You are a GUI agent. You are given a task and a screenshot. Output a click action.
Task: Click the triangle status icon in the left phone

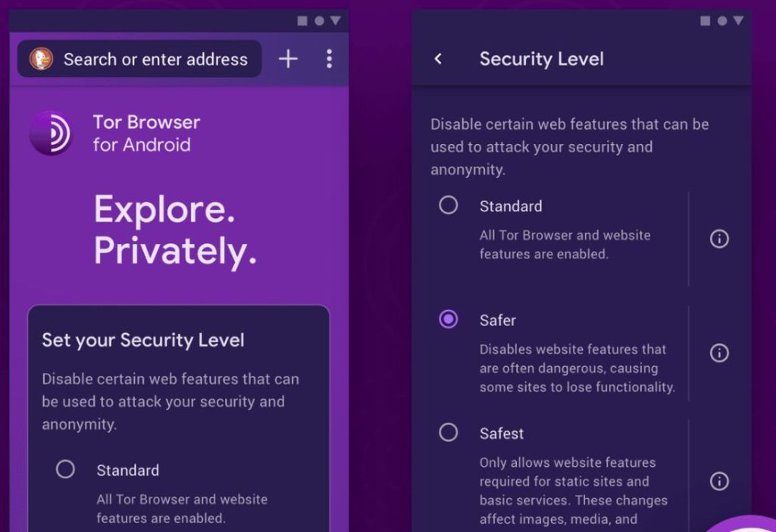click(336, 20)
